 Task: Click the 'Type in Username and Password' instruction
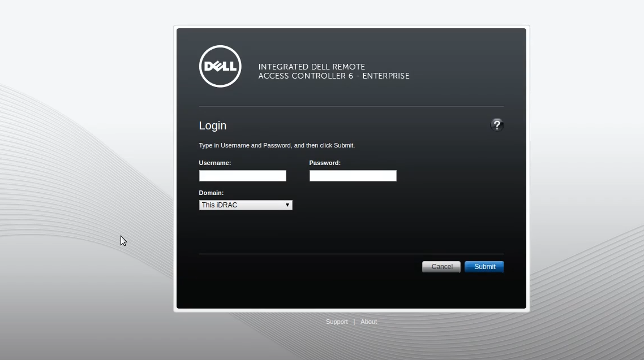(x=277, y=145)
